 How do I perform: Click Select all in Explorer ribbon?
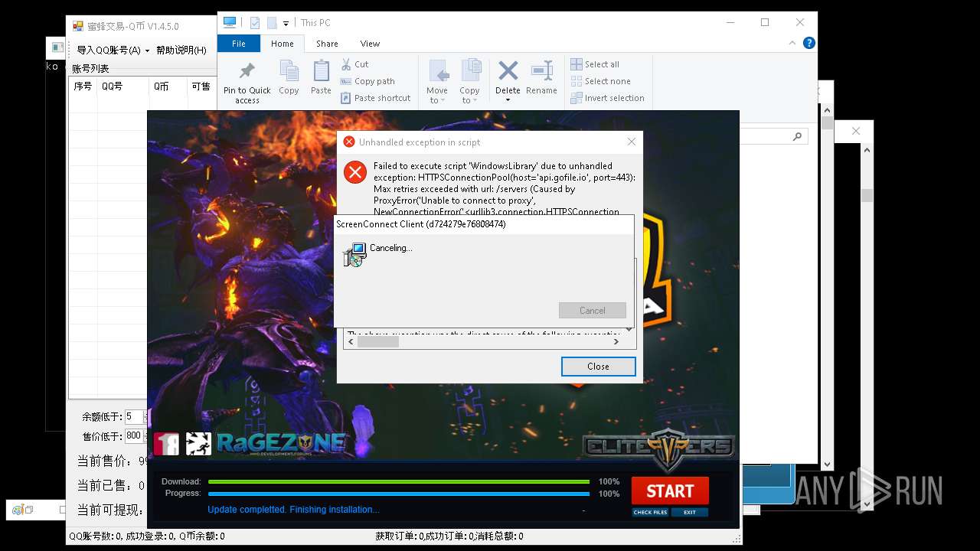595,64
